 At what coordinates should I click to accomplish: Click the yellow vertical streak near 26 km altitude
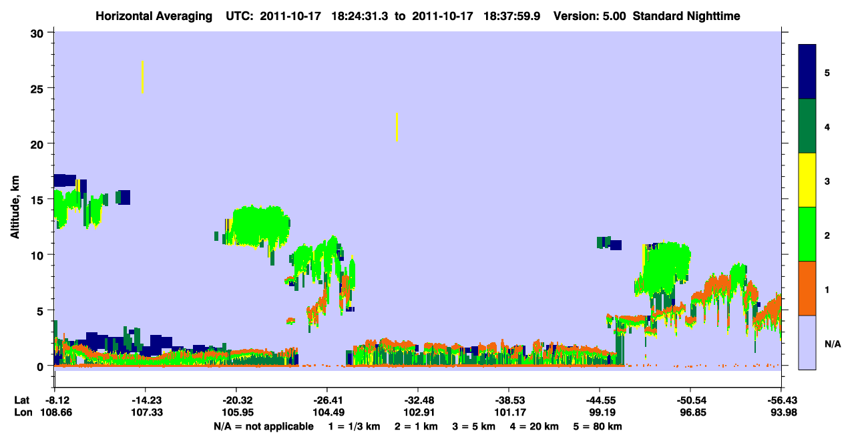pos(142,77)
